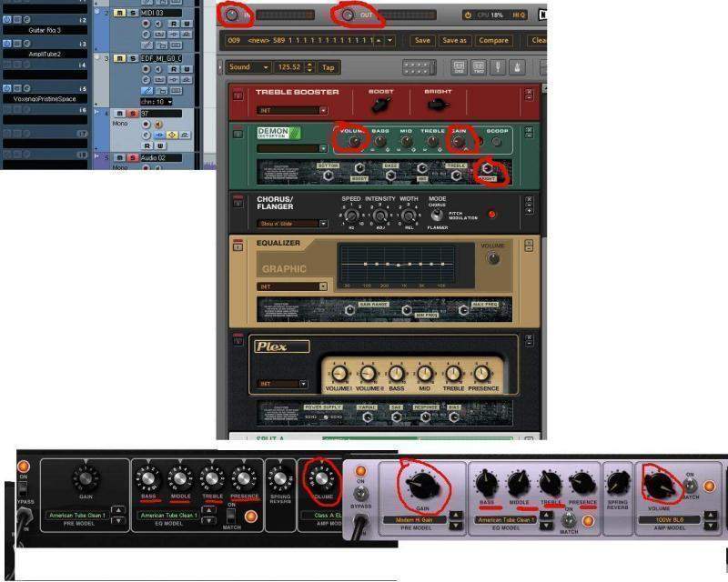
Task: Mute the EDF_ML_GO_C track
Action: click(119, 58)
